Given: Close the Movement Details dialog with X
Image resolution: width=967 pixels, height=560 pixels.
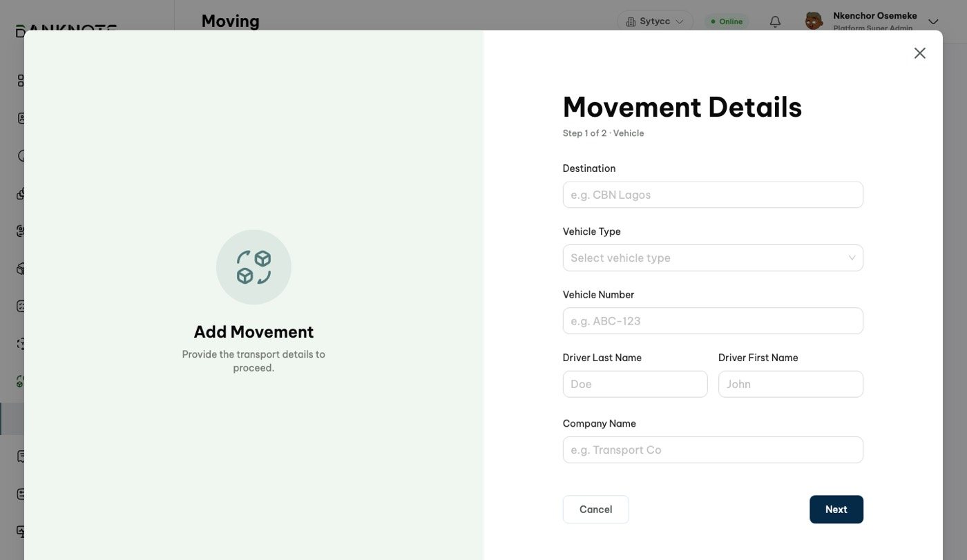Looking at the screenshot, I should pos(919,53).
